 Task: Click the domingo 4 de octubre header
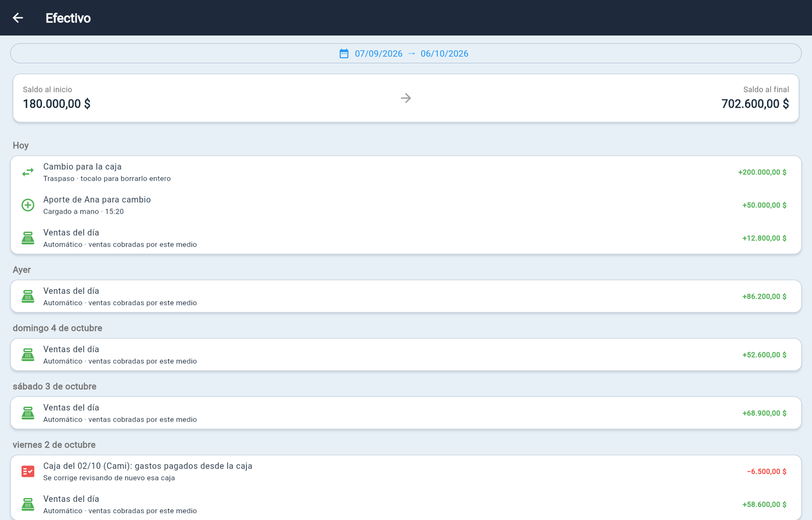tap(58, 328)
